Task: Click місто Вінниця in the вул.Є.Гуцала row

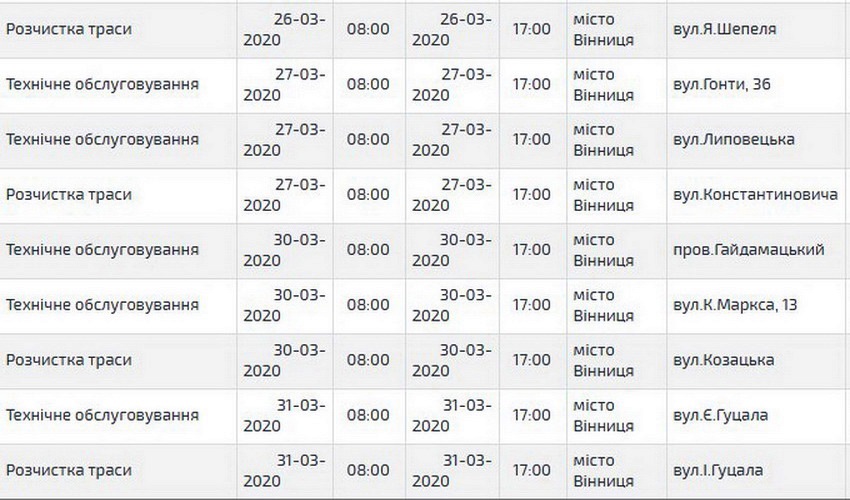Action: pos(604,415)
